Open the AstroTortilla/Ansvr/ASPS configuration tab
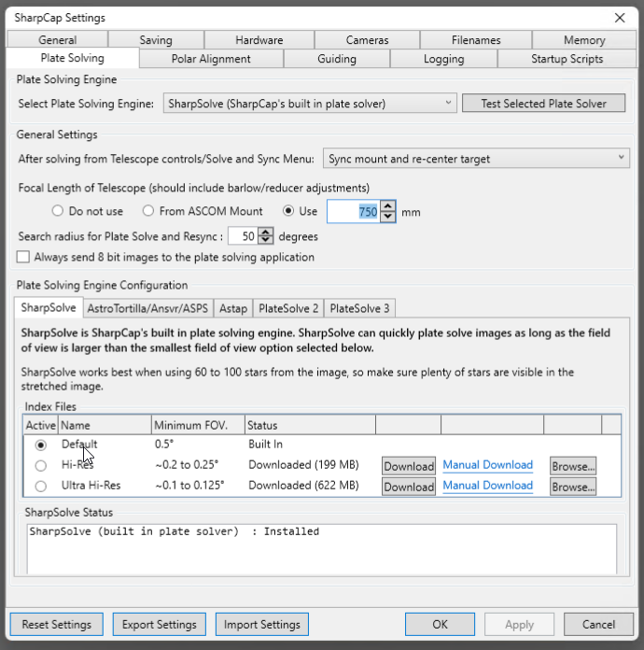Viewport: 644px width, 650px height. tap(148, 309)
